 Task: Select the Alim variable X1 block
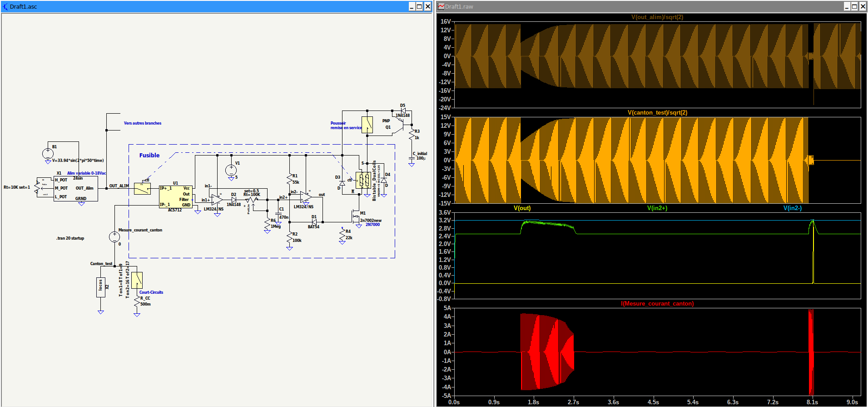pyautogui.click(x=75, y=188)
